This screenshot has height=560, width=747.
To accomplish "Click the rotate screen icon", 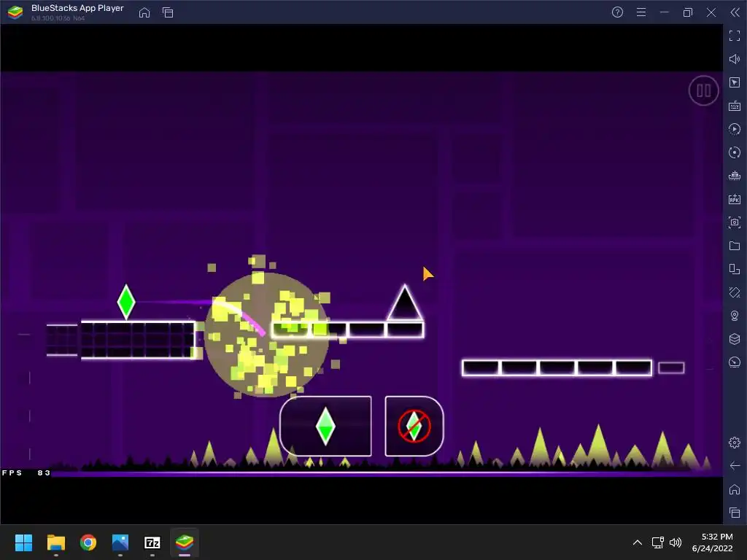I will coord(735,269).
